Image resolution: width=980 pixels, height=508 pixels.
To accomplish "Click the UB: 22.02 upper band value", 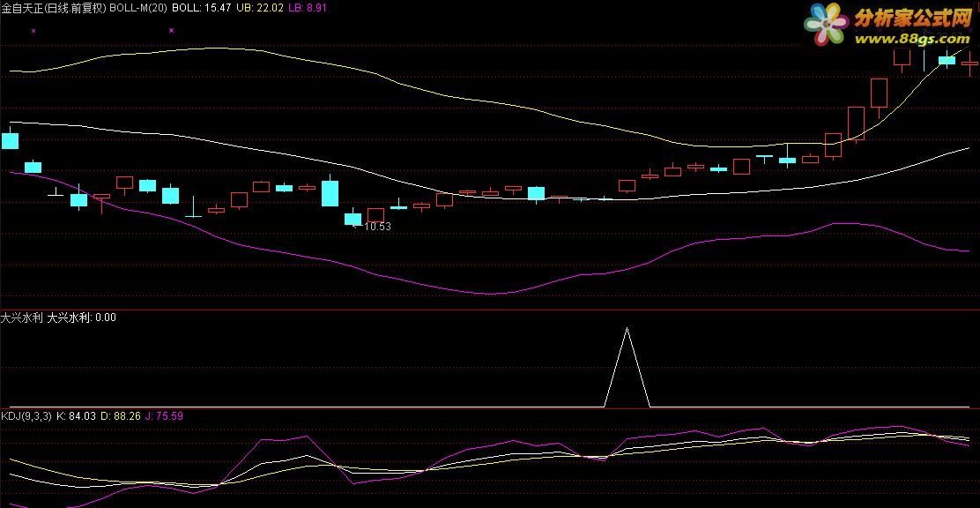I will (x=259, y=8).
